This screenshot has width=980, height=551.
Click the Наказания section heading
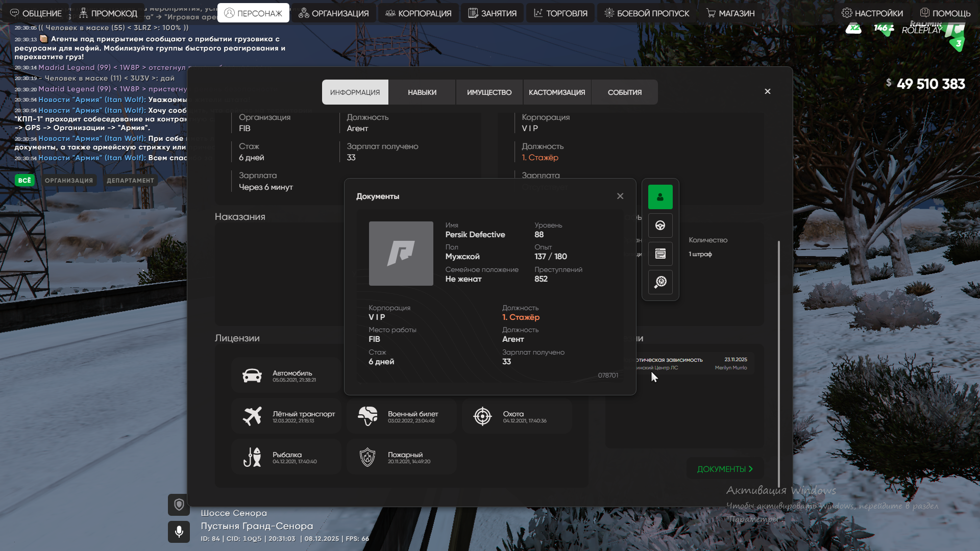[x=240, y=217]
